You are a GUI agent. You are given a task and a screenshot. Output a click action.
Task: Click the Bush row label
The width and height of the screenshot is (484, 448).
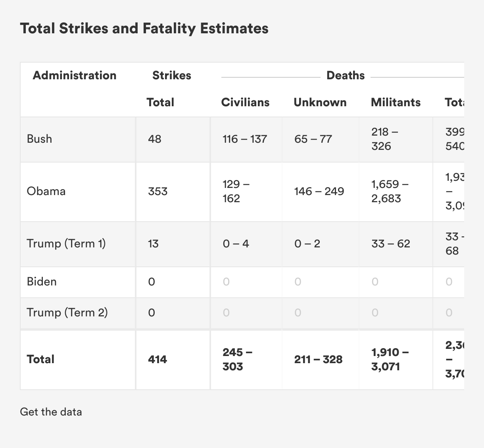[39, 139]
